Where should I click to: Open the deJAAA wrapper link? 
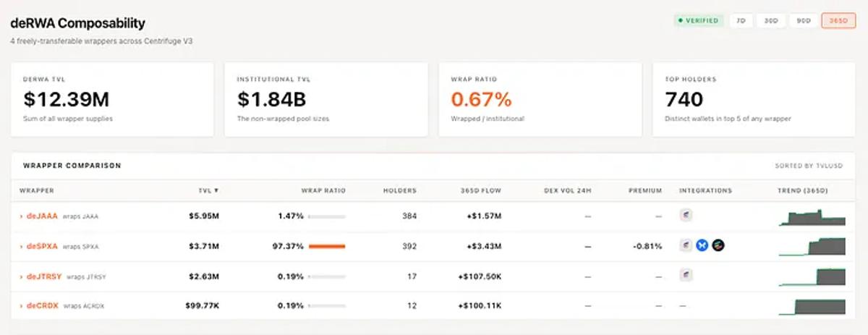point(42,216)
